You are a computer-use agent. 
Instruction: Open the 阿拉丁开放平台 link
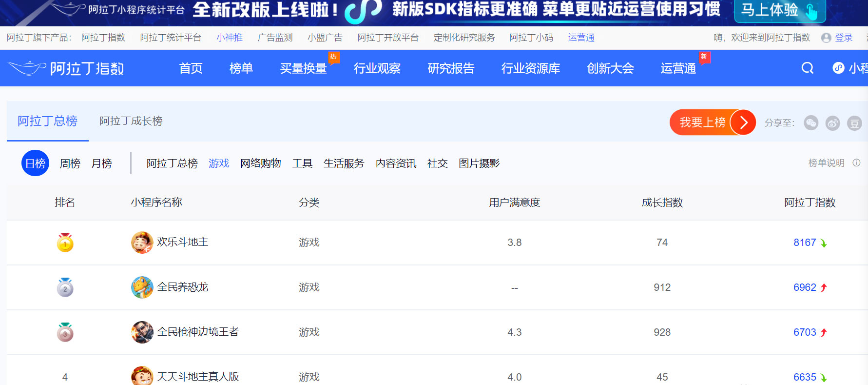coord(388,38)
